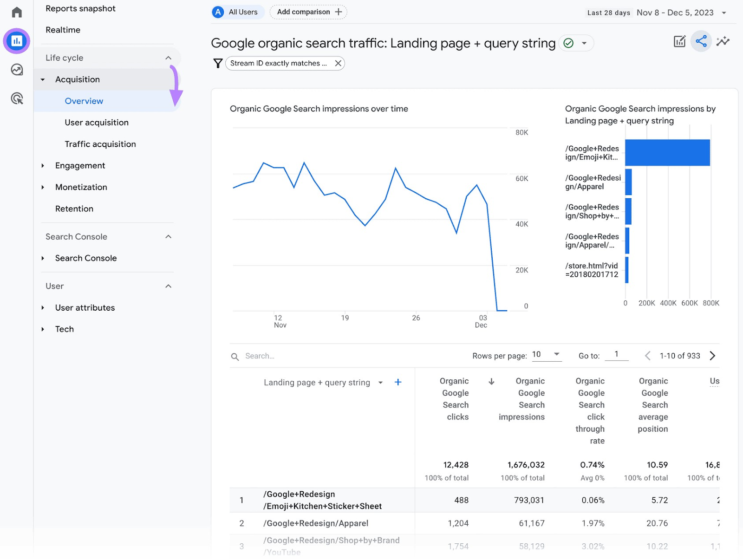743x560 pixels.
Task: Click the report title heading
Action: click(x=383, y=43)
